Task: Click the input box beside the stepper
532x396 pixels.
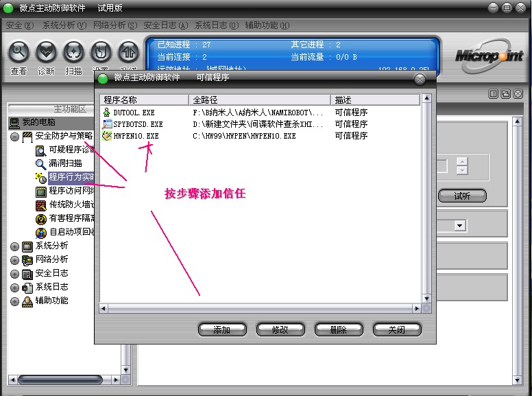Action: [x=442, y=166]
